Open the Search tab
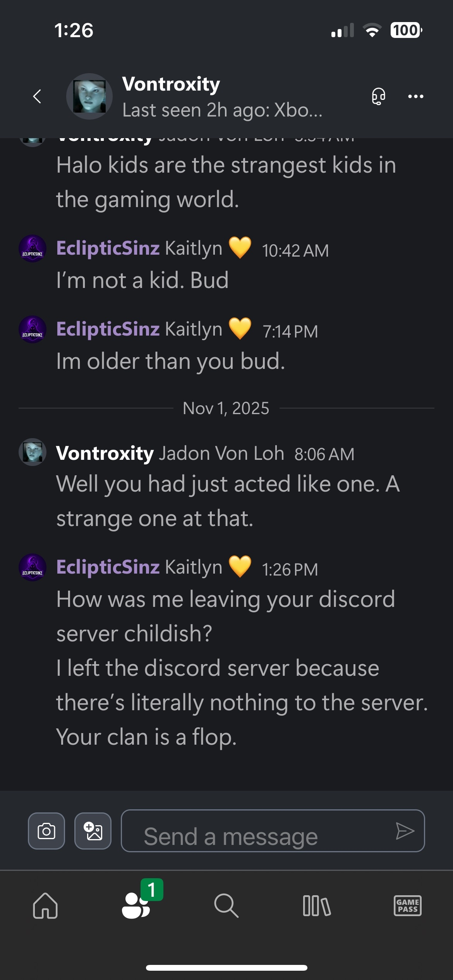 tap(226, 906)
